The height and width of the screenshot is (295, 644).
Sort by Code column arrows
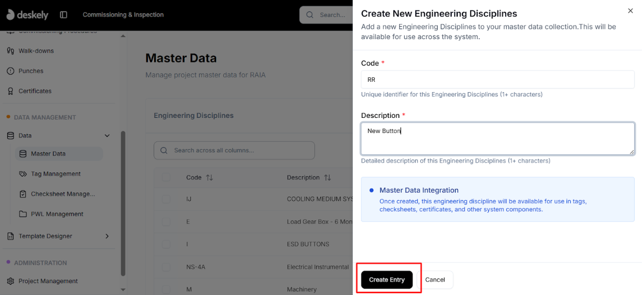[x=209, y=178]
